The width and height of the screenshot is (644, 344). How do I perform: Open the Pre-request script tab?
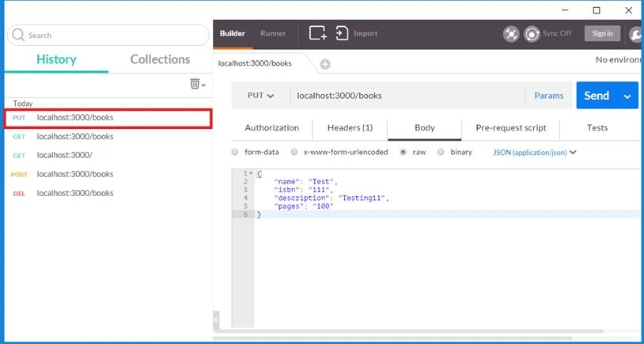click(x=511, y=128)
